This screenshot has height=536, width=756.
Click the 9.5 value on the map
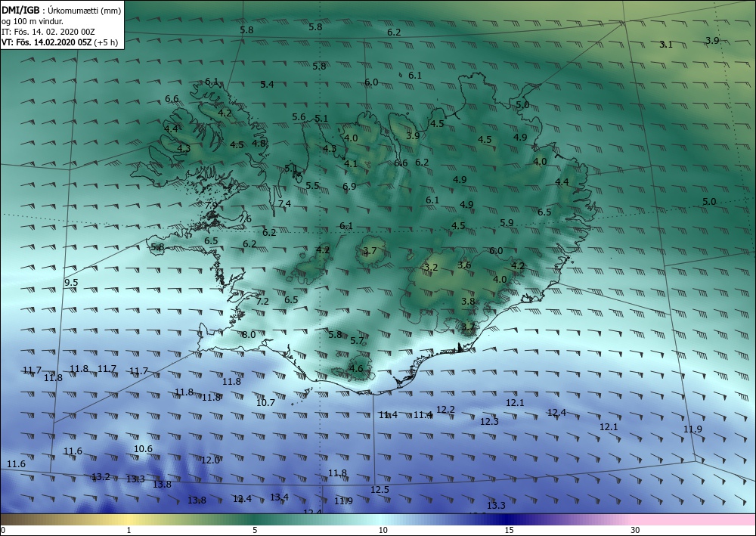(71, 283)
